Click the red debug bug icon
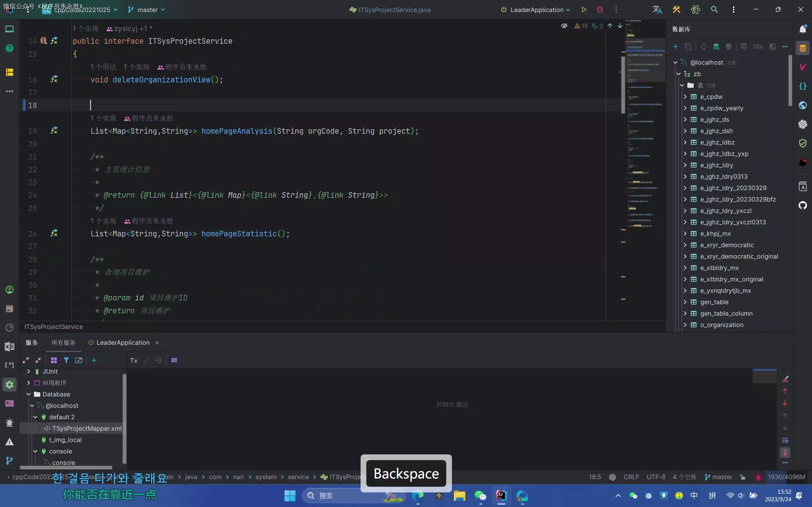 coord(600,10)
